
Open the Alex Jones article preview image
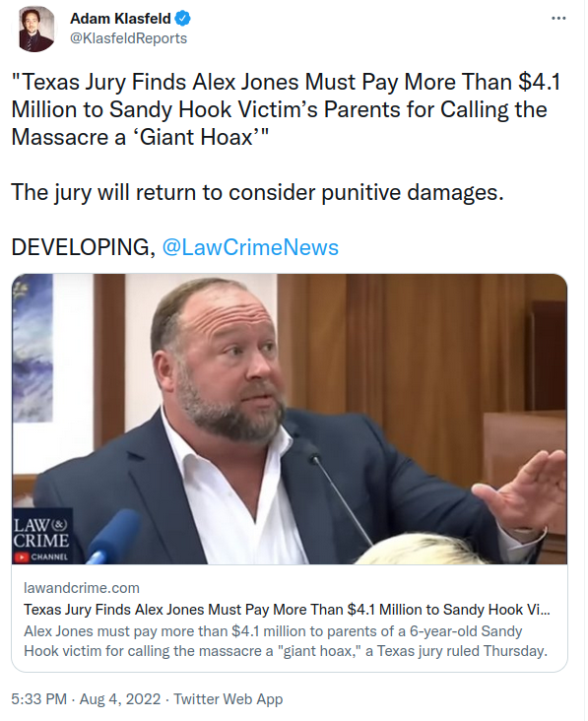[x=290, y=419]
